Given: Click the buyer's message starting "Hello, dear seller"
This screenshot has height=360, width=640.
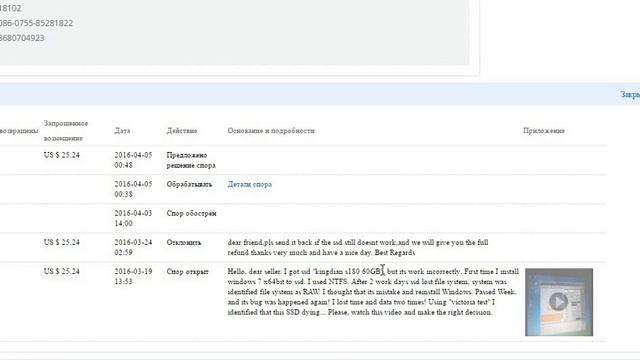Looking at the screenshot, I should tap(373, 292).
